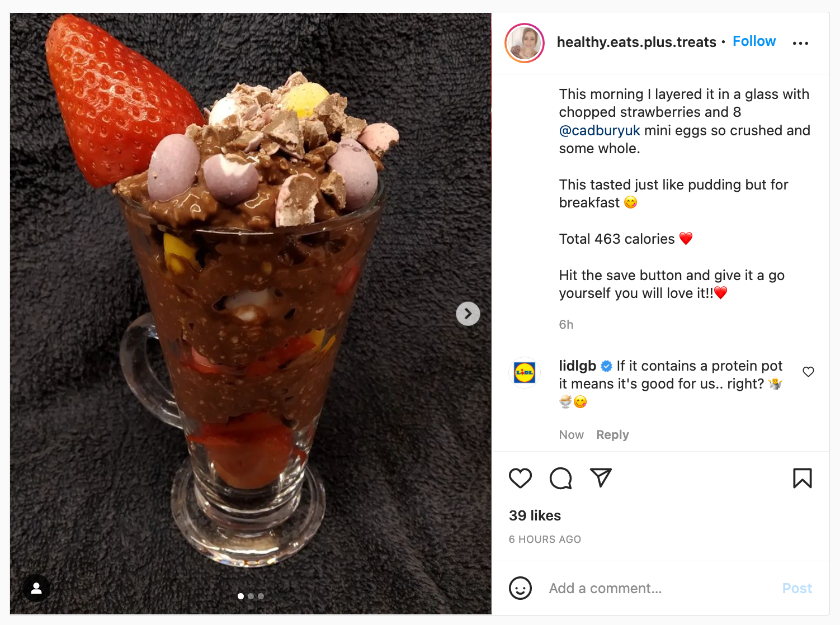The image size is (840, 625).
Task: Post the comment with Post button
Action: click(797, 588)
